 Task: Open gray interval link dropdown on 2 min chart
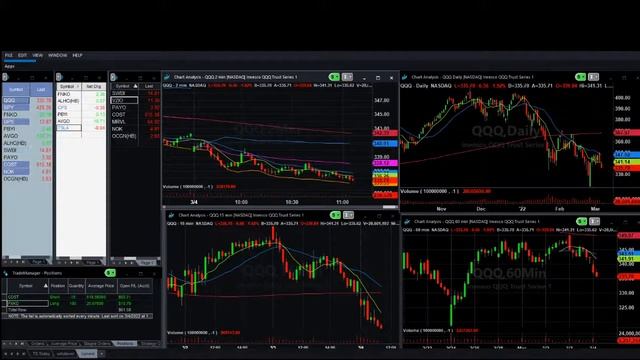tap(347, 77)
